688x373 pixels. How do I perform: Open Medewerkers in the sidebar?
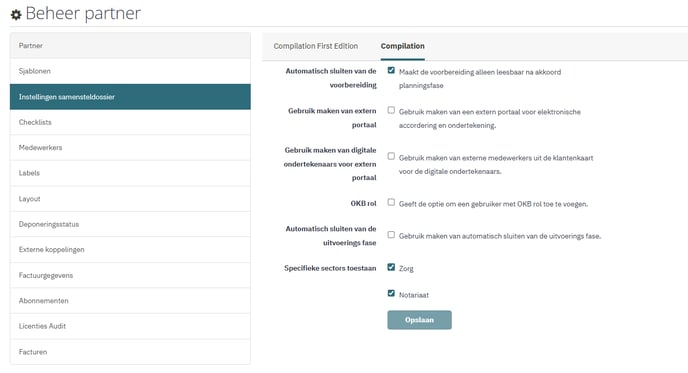[130, 147]
